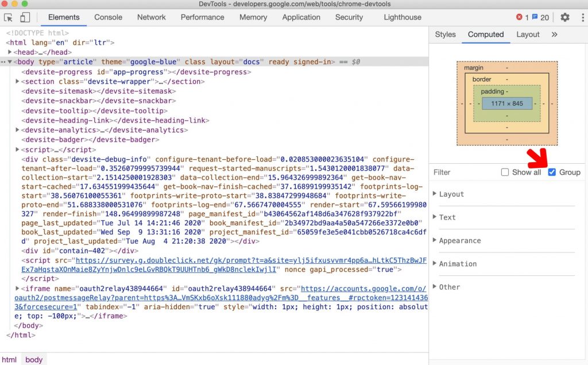This screenshot has height=365, width=588.
Task: Expand the section devsite-wrapper node
Action: pos(17,82)
